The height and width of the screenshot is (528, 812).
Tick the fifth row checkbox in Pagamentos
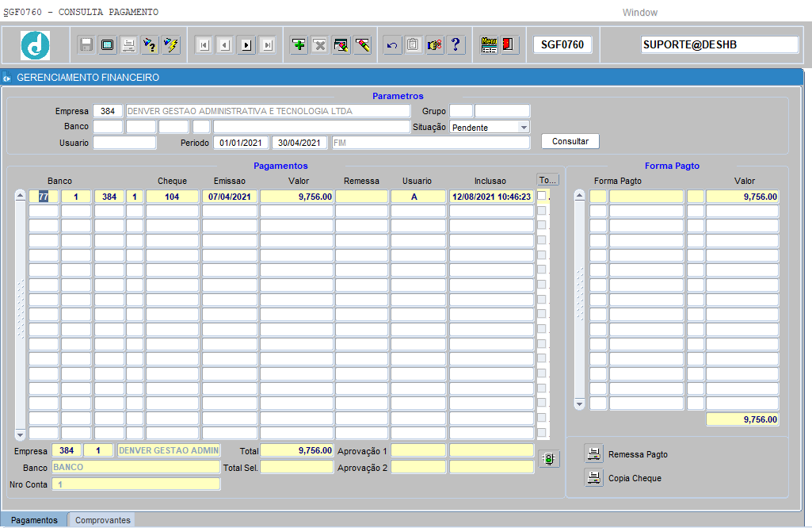[542, 254]
